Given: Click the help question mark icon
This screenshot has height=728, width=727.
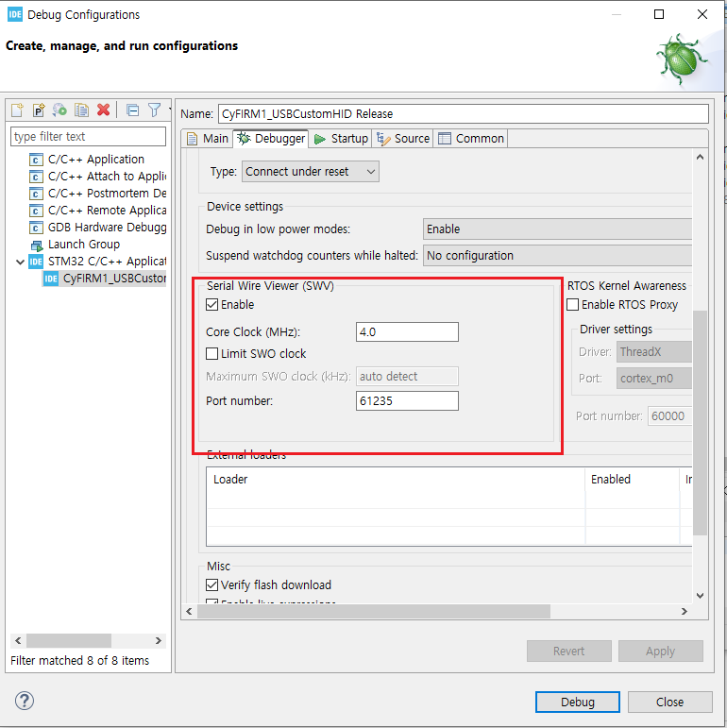Looking at the screenshot, I should tap(25, 701).
